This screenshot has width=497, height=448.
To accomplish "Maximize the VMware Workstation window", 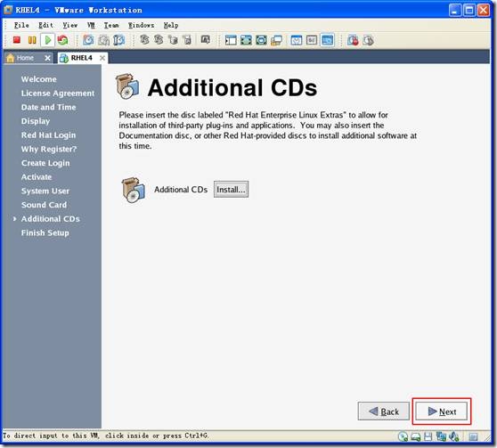I will tap(469, 10).
